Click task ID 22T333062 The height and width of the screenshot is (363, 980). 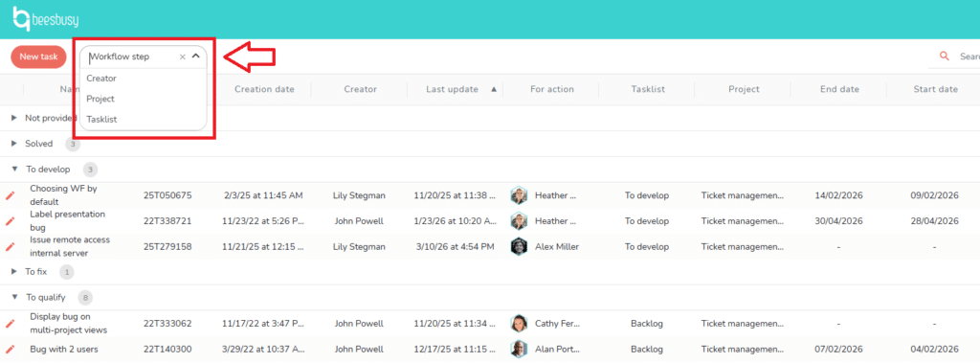[x=167, y=324]
